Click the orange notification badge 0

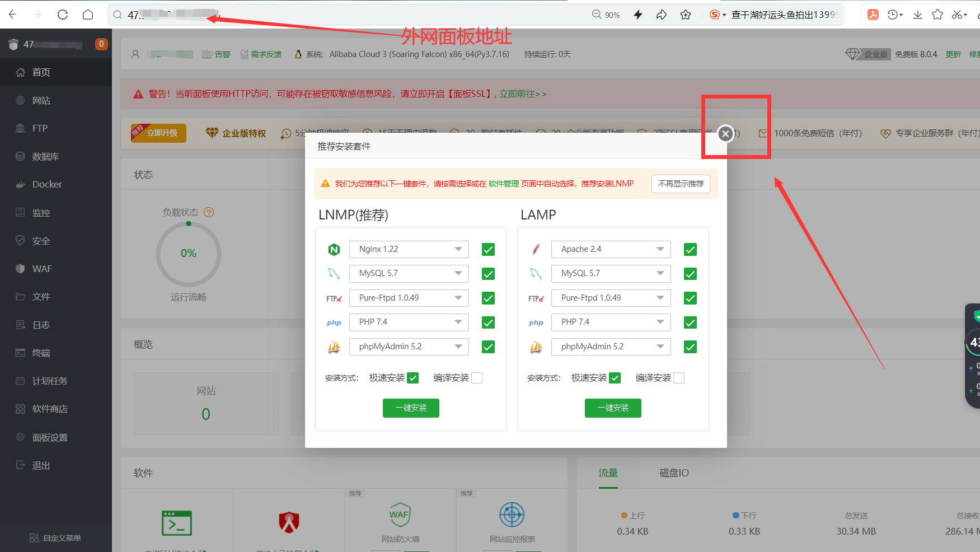[101, 44]
